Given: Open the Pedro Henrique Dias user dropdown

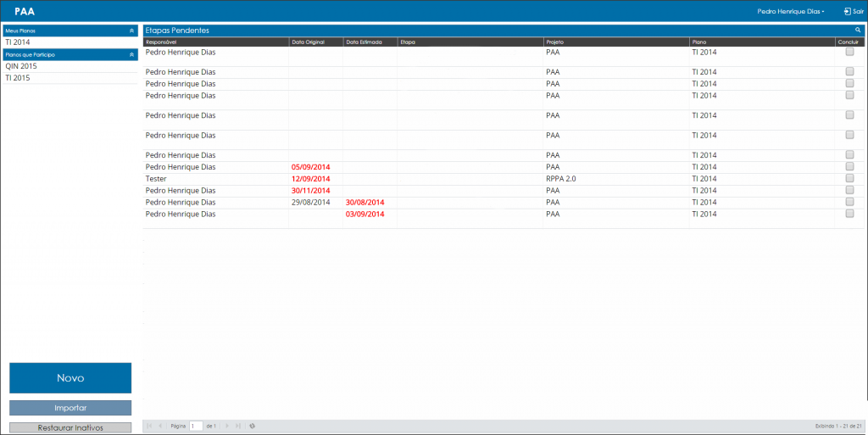Looking at the screenshot, I should 791,11.
